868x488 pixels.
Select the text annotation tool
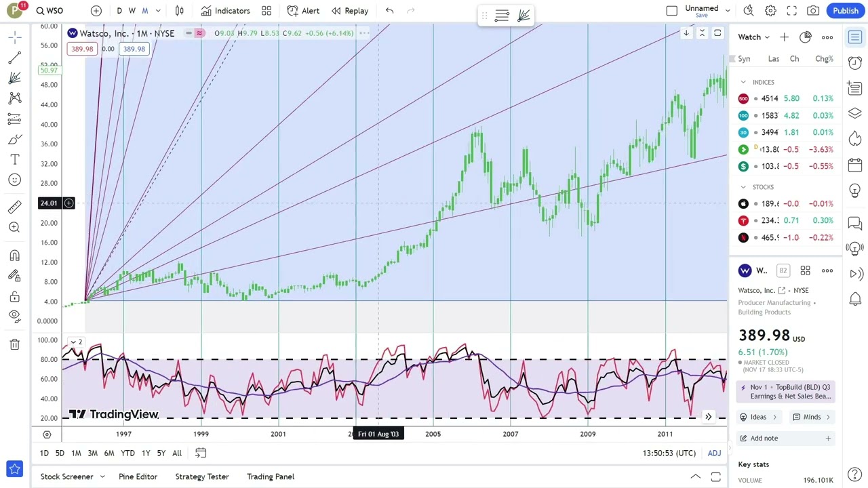tap(14, 159)
